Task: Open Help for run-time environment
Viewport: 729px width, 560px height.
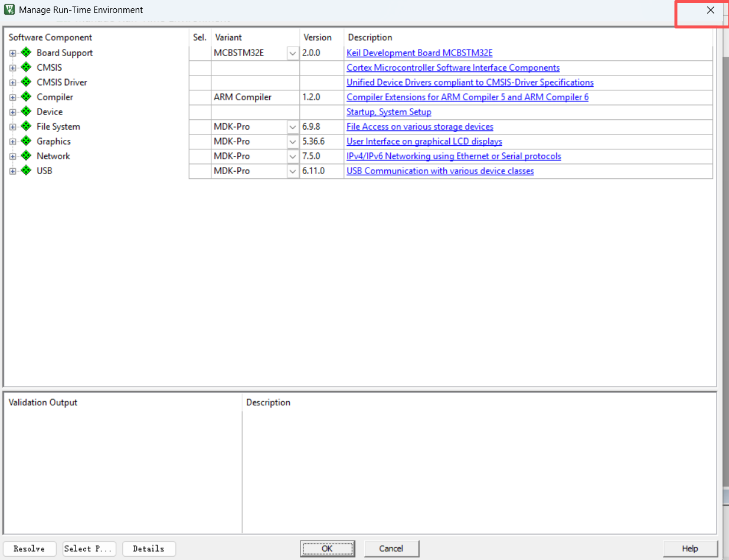Action: [x=690, y=549]
